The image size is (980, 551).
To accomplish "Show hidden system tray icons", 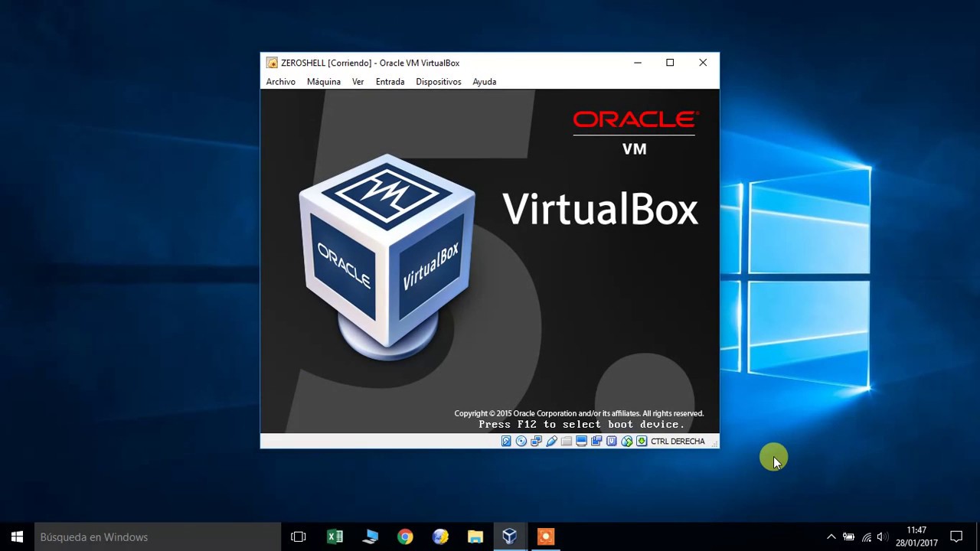I will click(x=831, y=536).
